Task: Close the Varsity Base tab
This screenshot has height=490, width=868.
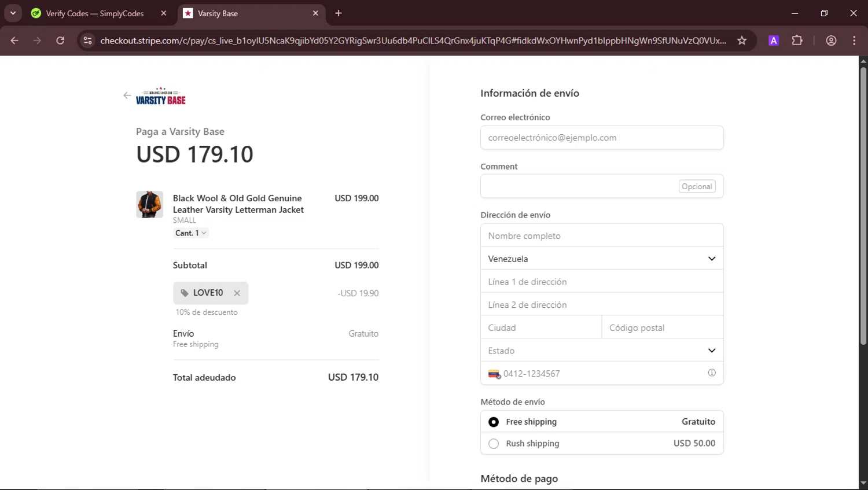Action: click(x=315, y=13)
